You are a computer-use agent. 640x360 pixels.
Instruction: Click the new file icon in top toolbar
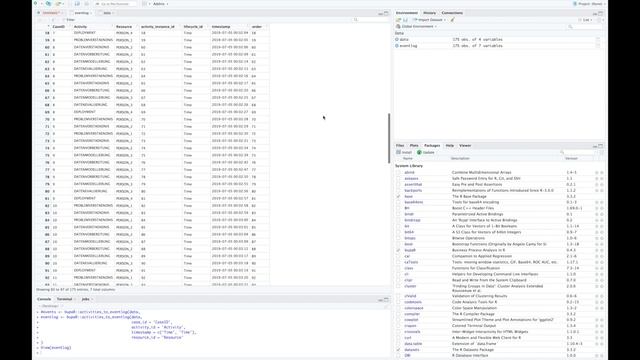click(36, 4)
